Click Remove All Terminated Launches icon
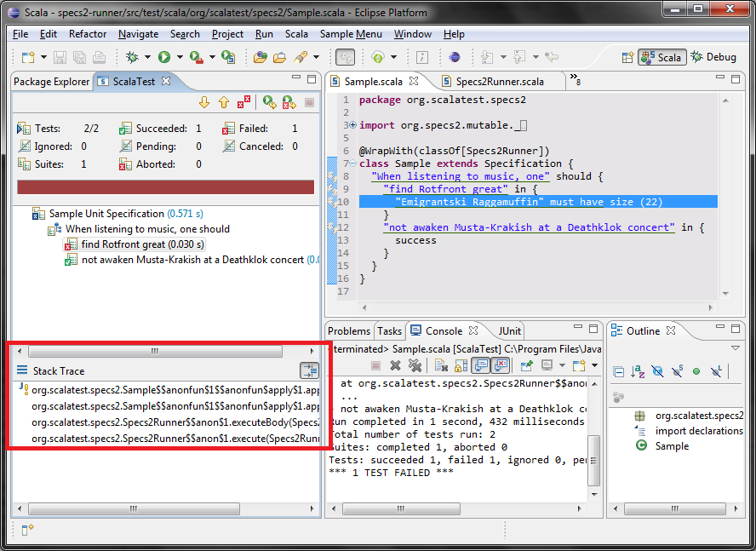Viewport: 756px width, 551px height. point(415,365)
